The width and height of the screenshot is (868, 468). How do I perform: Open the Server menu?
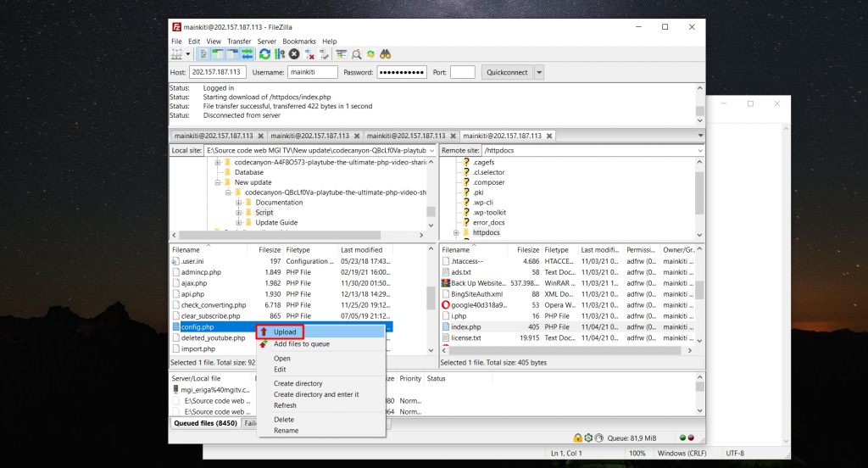(266, 42)
